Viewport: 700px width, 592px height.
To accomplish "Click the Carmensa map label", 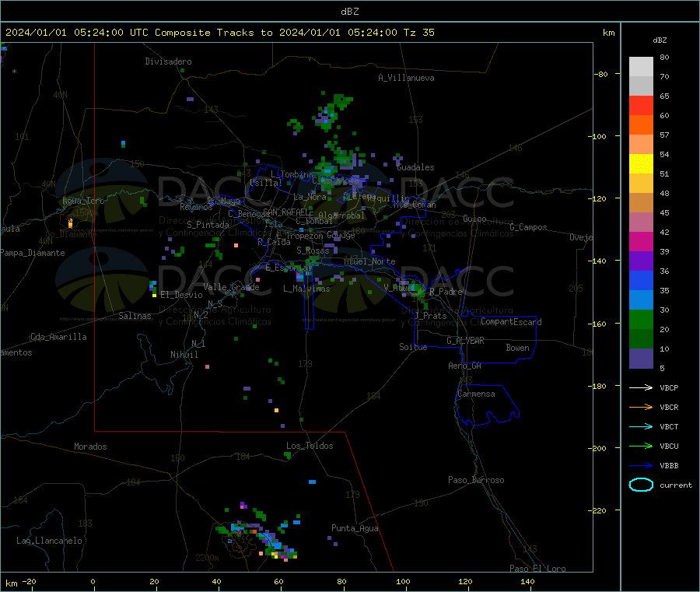I will (x=476, y=394).
